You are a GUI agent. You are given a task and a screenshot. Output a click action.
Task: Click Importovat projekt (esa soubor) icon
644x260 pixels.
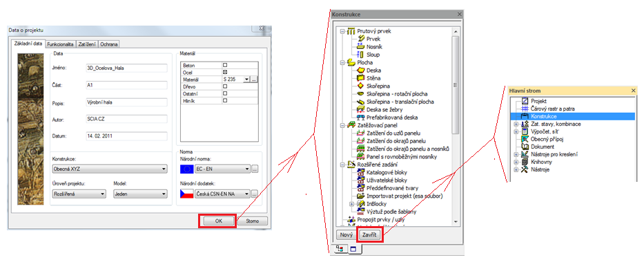[x=361, y=196]
